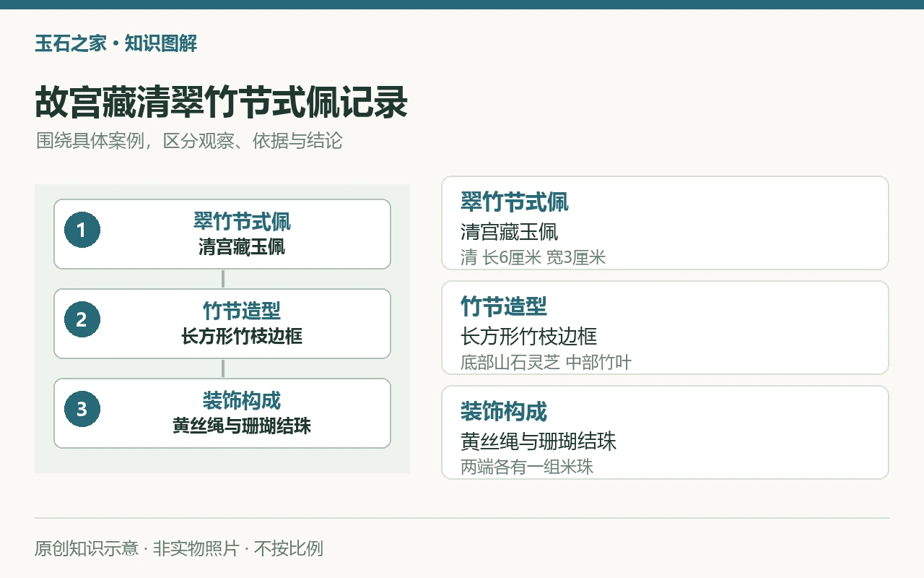Click the 翠竹节式佩 detail card title
Image resolution: width=924 pixels, height=578 pixels.
point(515,202)
